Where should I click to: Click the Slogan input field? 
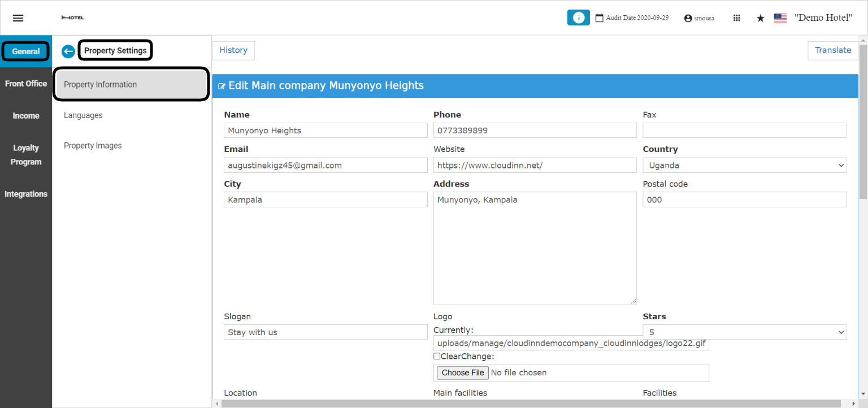pyautogui.click(x=325, y=332)
